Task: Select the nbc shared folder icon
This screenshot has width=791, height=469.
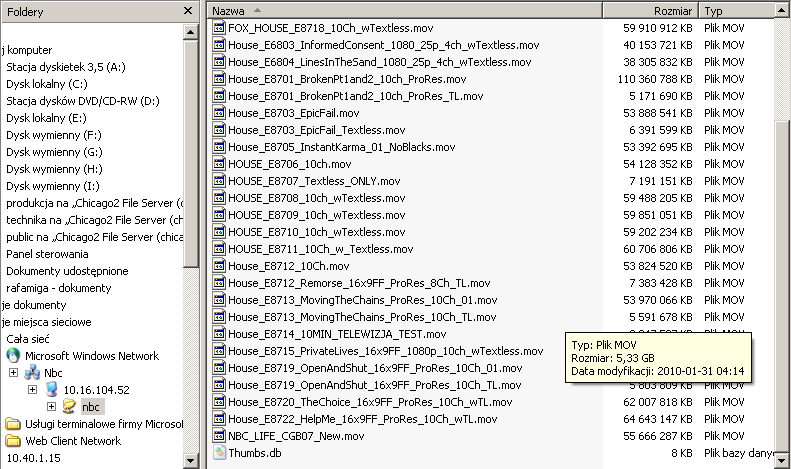Action: 69,407
